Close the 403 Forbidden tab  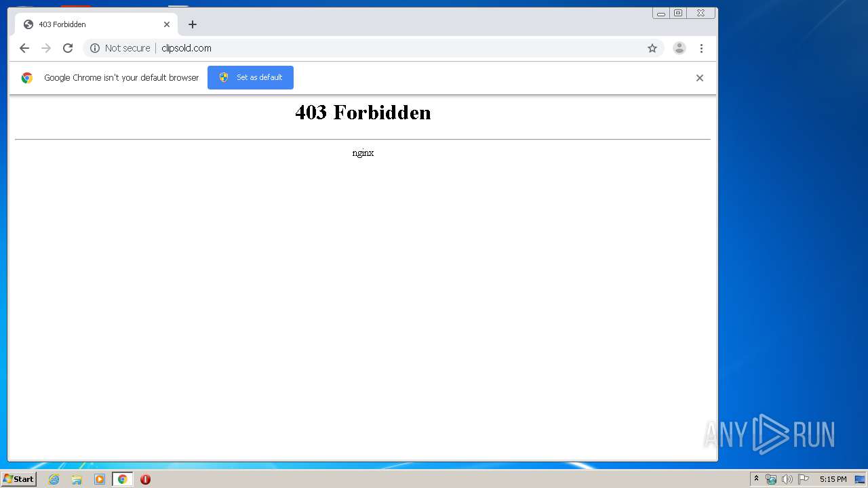(x=167, y=24)
